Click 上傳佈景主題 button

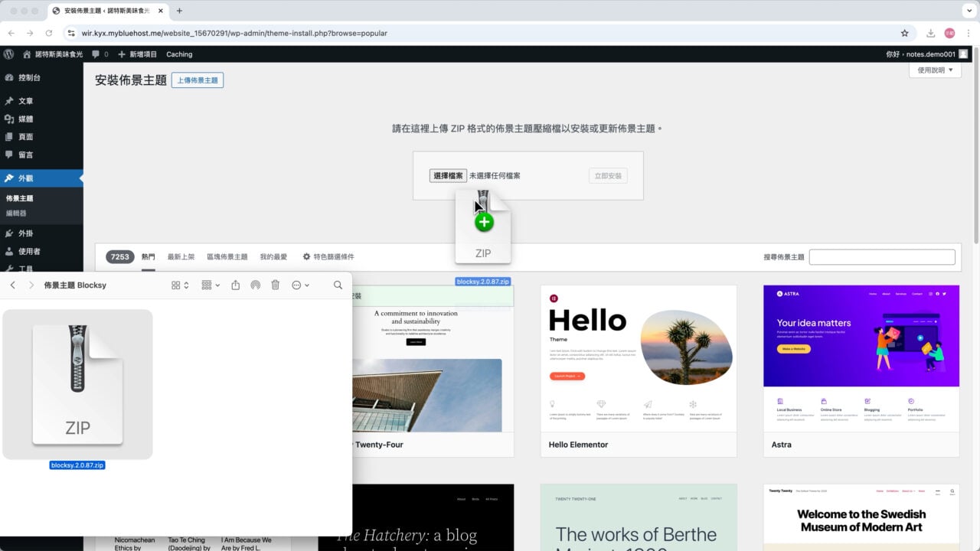pyautogui.click(x=198, y=80)
